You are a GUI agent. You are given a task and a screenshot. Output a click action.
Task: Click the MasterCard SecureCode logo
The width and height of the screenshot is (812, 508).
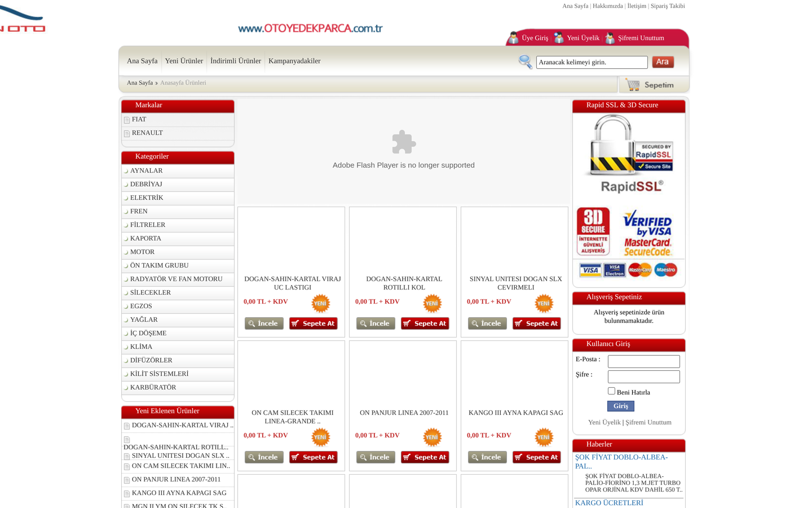(x=647, y=247)
